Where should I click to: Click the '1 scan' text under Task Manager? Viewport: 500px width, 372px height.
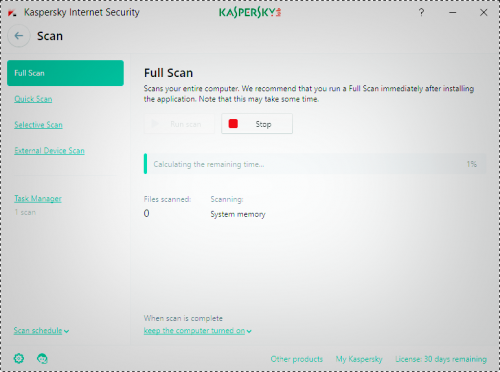tap(25, 212)
